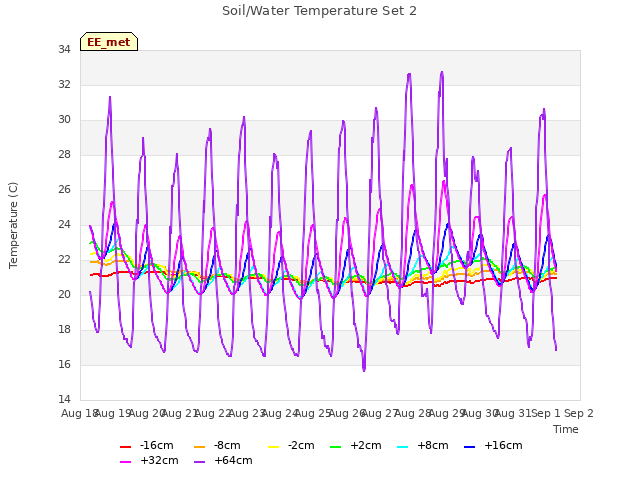640x480 pixels.
Task: Toggle the -8cm series in legend
Action: tap(217, 445)
